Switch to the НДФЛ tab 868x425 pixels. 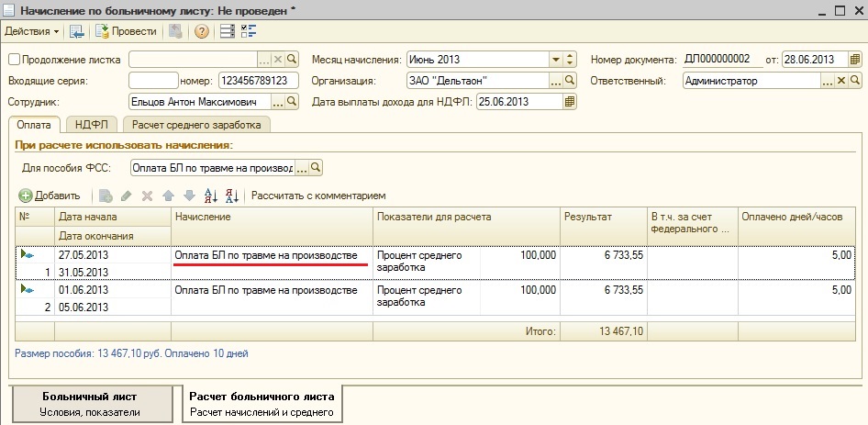[x=92, y=125]
